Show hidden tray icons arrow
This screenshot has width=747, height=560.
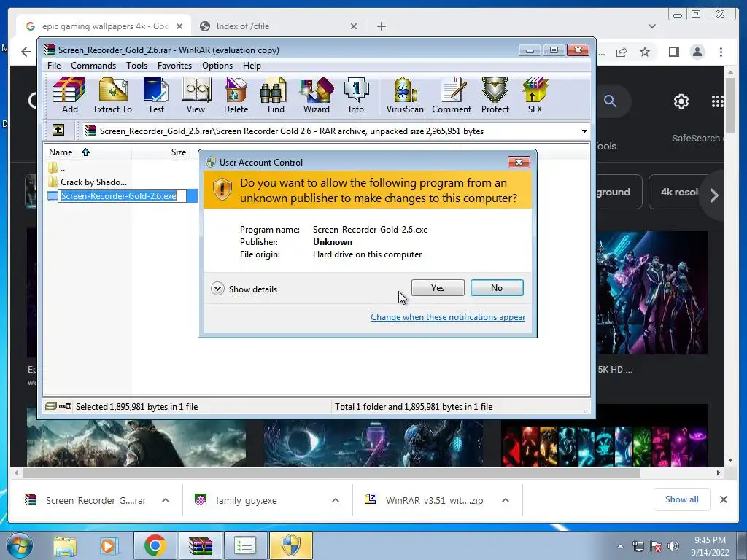coord(620,546)
